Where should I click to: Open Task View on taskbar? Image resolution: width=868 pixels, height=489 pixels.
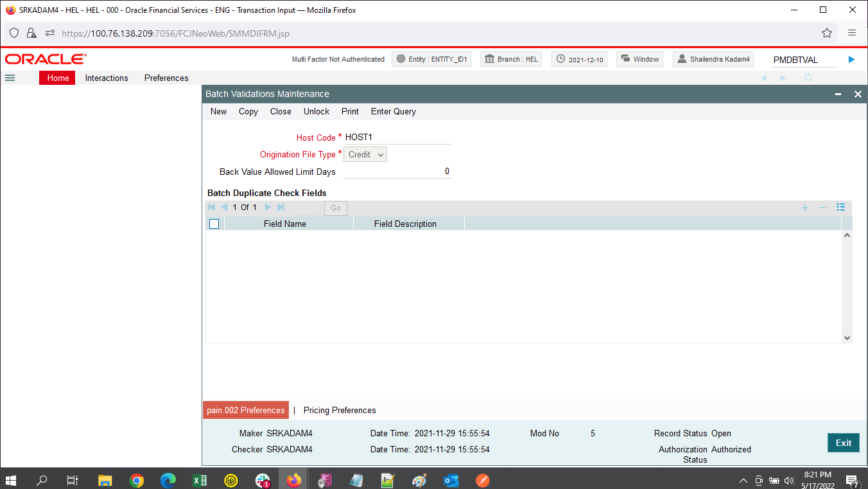tap(73, 480)
